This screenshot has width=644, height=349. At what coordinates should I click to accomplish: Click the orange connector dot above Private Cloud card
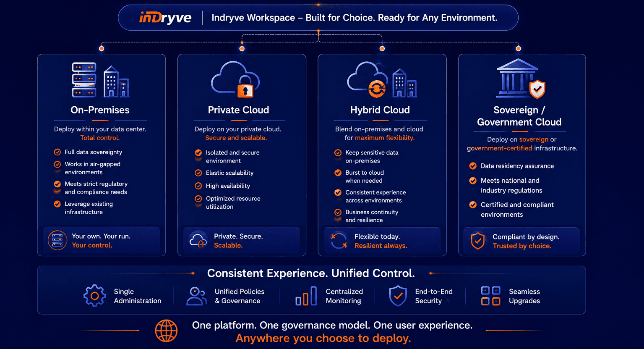tap(242, 49)
